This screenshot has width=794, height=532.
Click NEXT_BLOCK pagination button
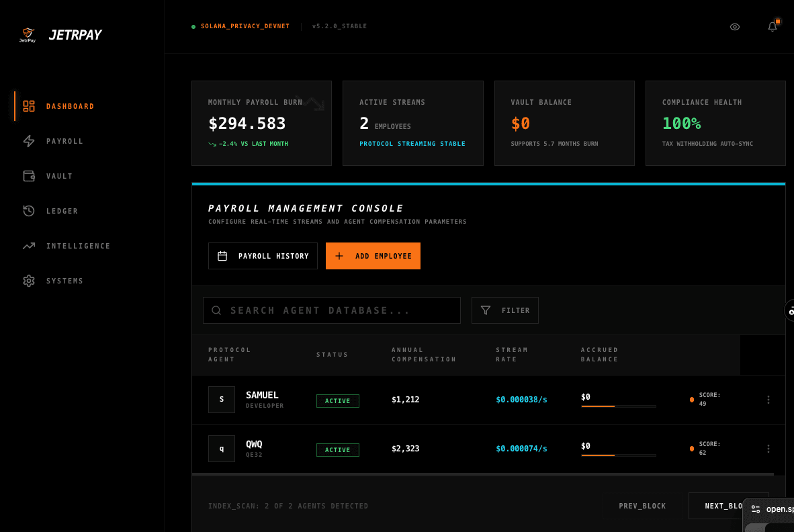(728, 506)
